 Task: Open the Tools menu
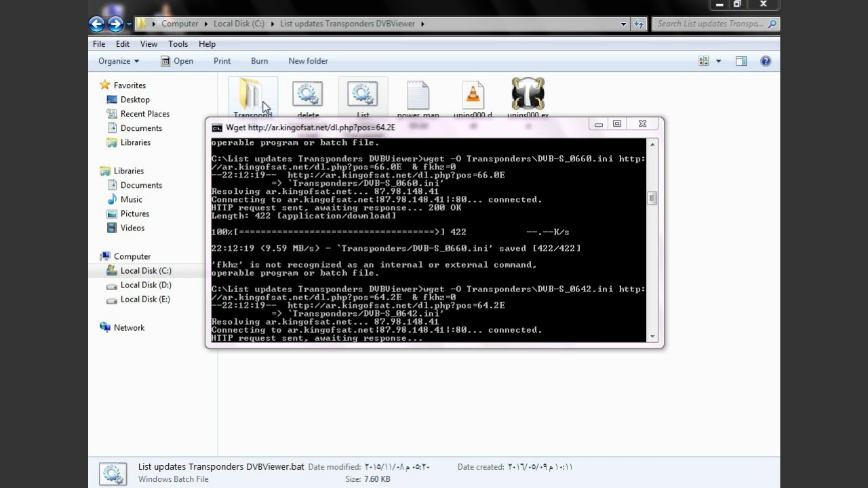coord(178,44)
